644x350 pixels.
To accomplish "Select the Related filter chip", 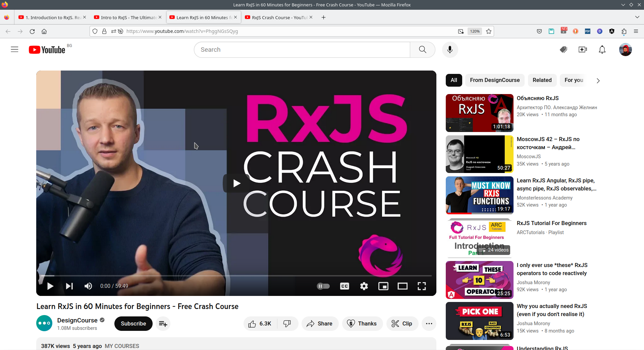I will (542, 80).
